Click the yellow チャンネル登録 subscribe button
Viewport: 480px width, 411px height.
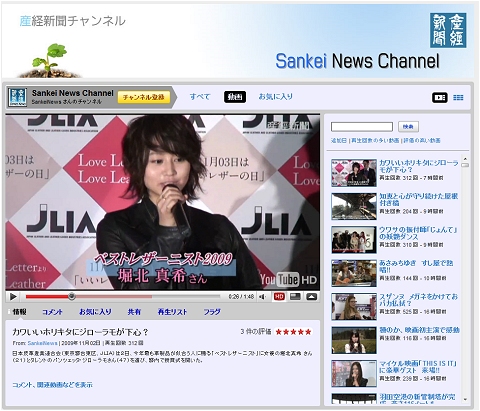pos(144,97)
